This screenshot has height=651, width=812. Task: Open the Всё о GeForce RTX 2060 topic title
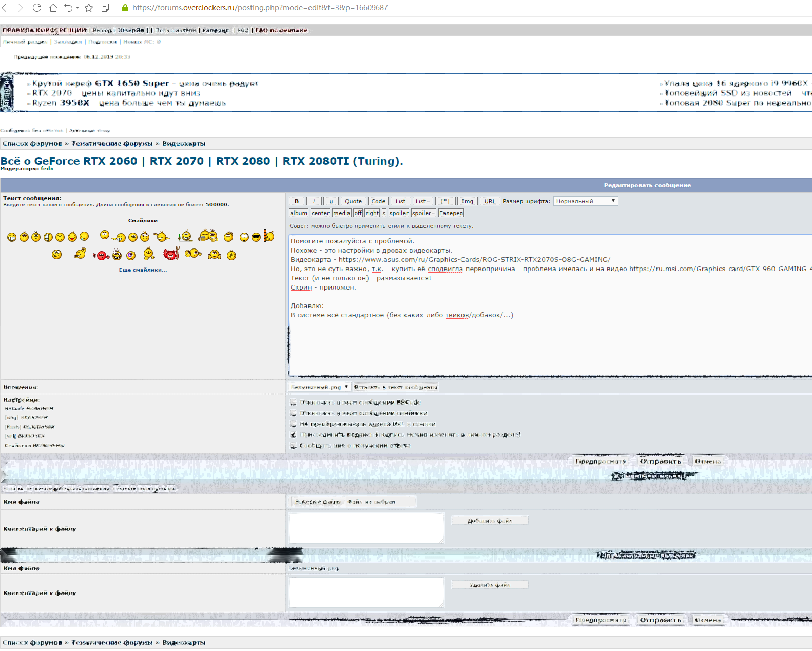[202, 161]
